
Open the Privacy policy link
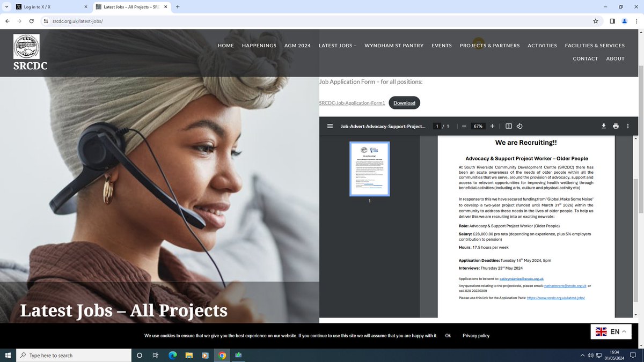476,336
